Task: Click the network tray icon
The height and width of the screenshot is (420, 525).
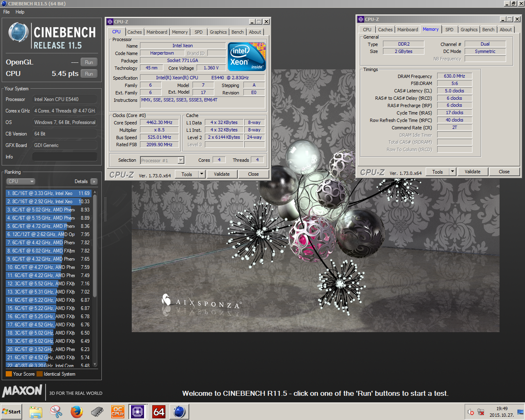Action: [481, 412]
